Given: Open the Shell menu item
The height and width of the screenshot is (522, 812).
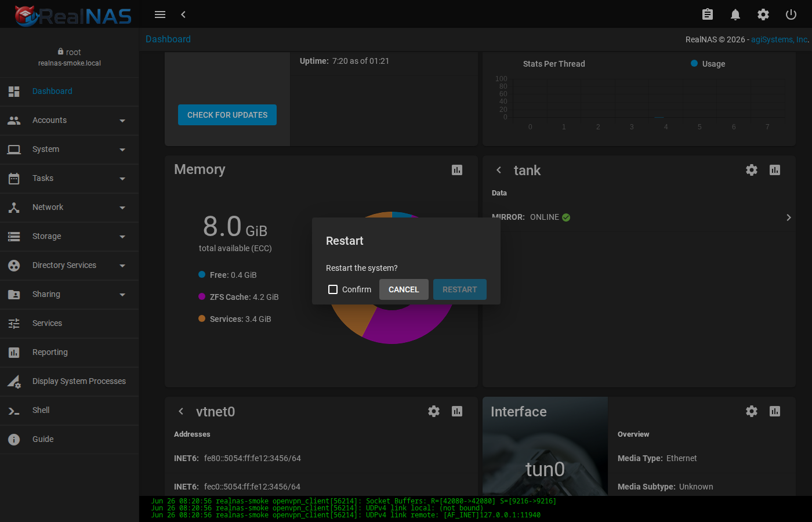Looking at the screenshot, I should (70, 411).
